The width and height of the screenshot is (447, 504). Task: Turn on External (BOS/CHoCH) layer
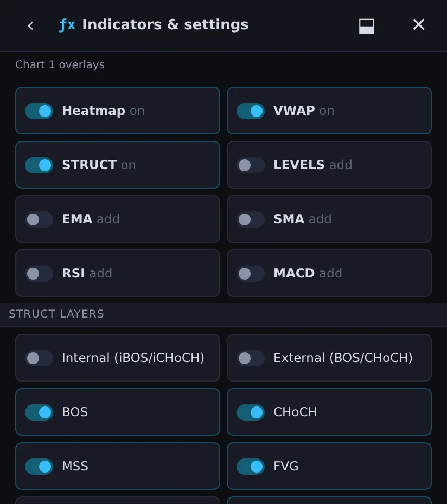click(x=251, y=358)
